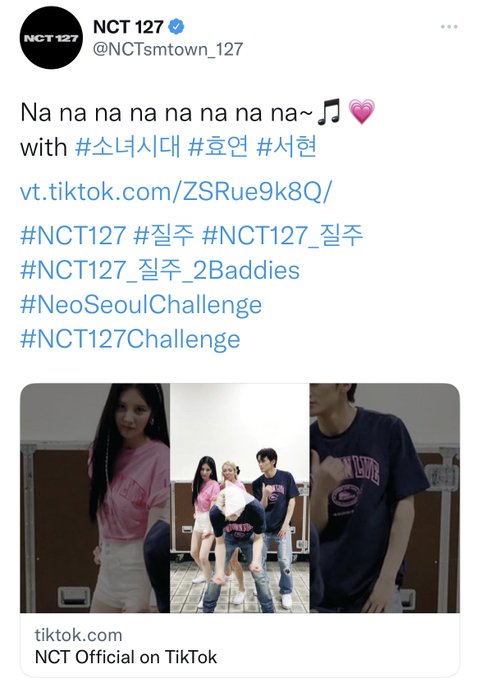The width and height of the screenshot is (480, 687).
Task: Open the center group dance preview image
Action: tap(240, 498)
